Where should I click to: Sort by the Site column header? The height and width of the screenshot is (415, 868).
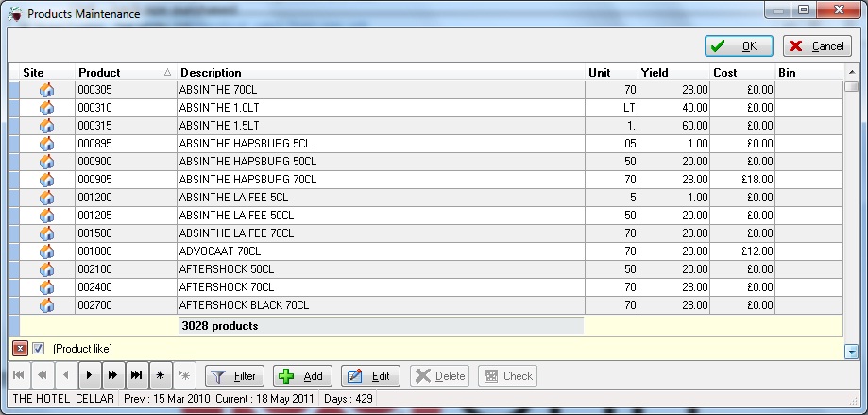(47, 73)
